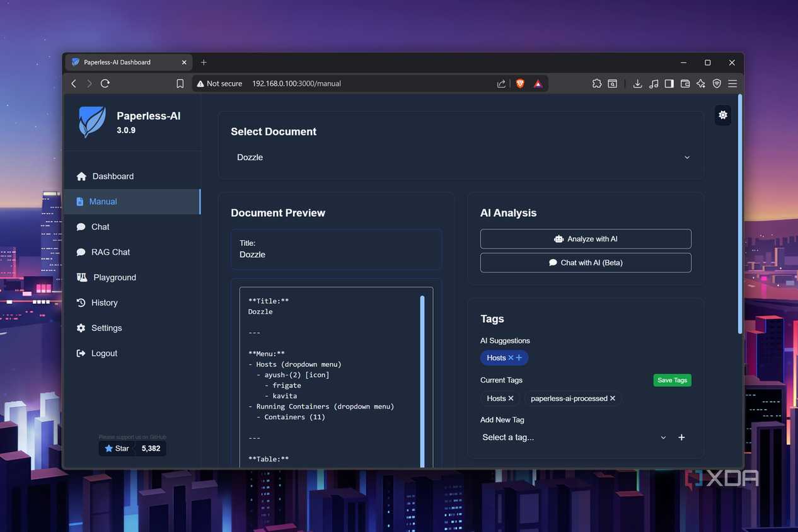Open the browser hamburger menu
798x532 pixels.
tap(732, 83)
